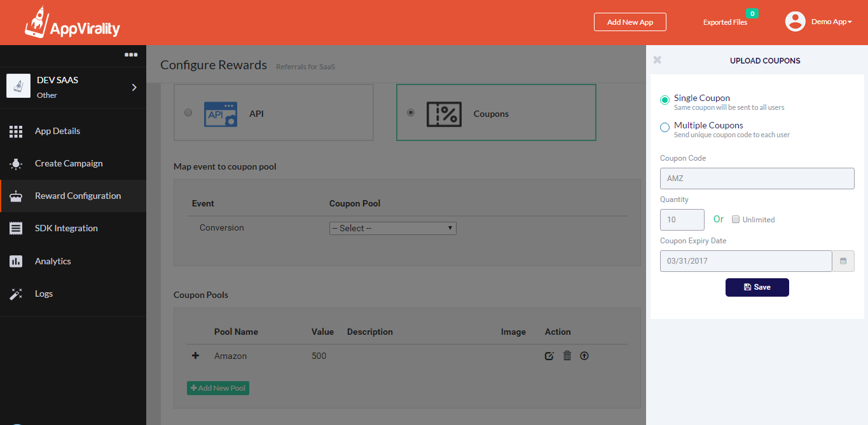Click the Pool Name column header
868x425 pixels.
pyautogui.click(x=236, y=332)
